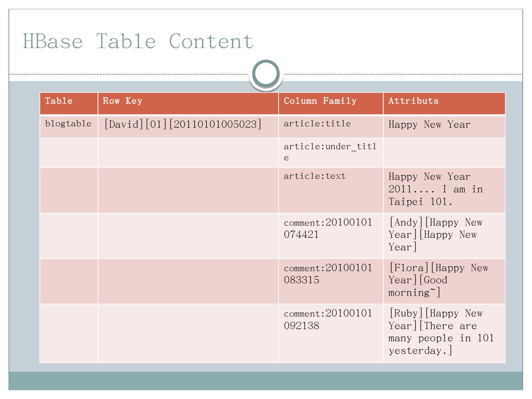
Task: Click the slide title HBase Table Content
Action: [138, 41]
